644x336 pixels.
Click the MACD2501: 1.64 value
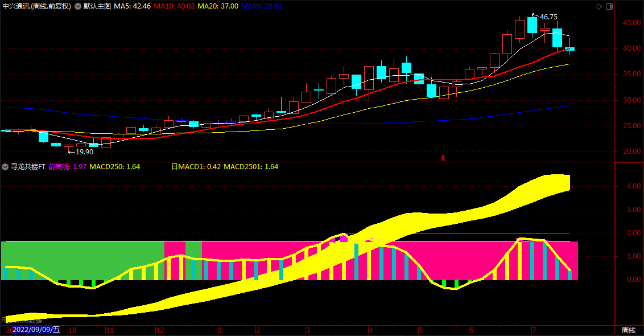coord(251,166)
